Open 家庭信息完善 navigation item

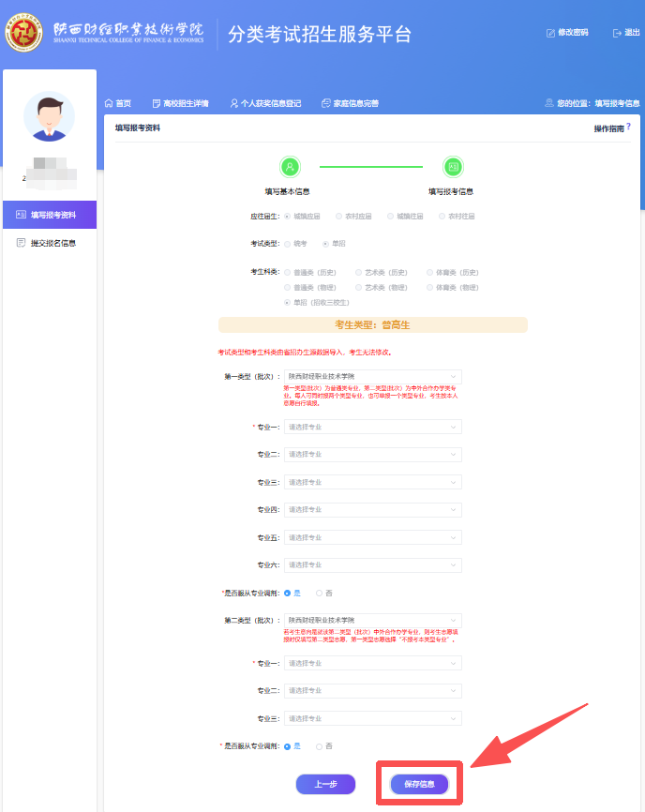(x=350, y=103)
